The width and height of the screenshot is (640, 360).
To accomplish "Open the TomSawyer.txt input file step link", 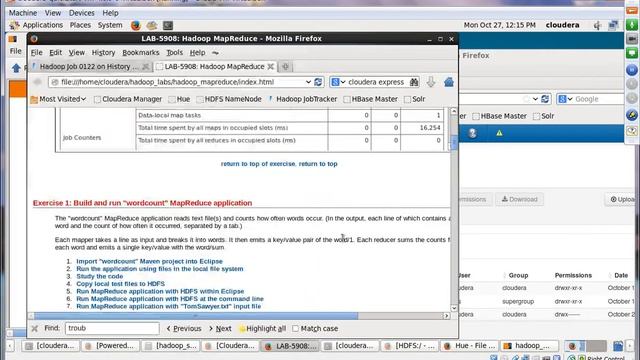I will click(x=169, y=306).
